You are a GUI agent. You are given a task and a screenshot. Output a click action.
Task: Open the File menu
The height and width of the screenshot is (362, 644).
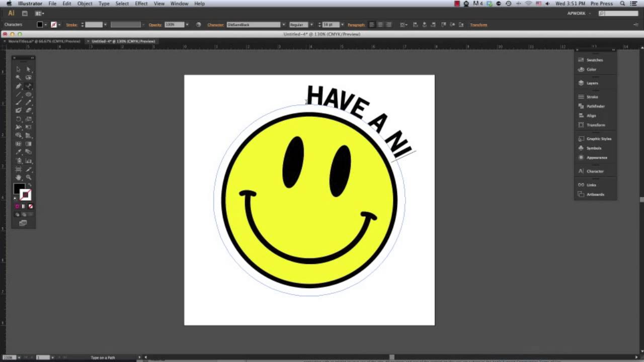pos(52,4)
